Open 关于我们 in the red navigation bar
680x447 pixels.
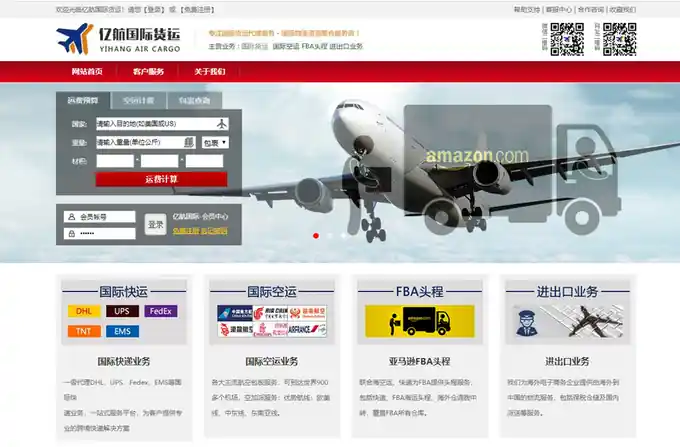click(x=210, y=72)
